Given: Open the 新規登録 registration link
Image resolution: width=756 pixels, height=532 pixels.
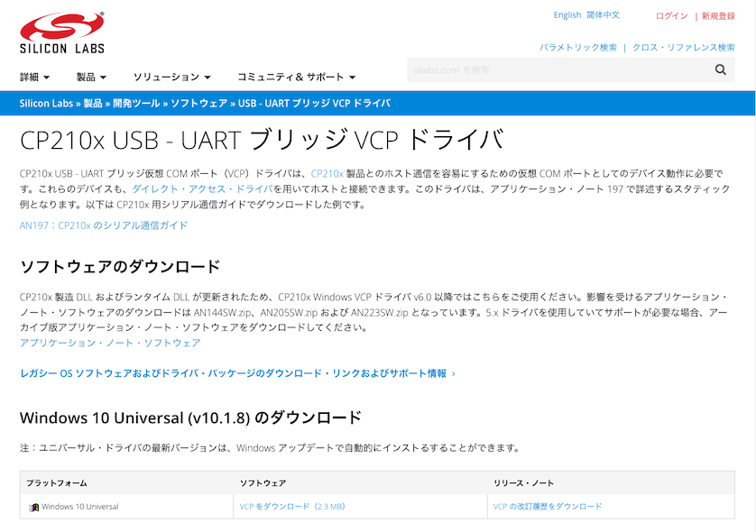Looking at the screenshot, I should pyautogui.click(x=718, y=16).
